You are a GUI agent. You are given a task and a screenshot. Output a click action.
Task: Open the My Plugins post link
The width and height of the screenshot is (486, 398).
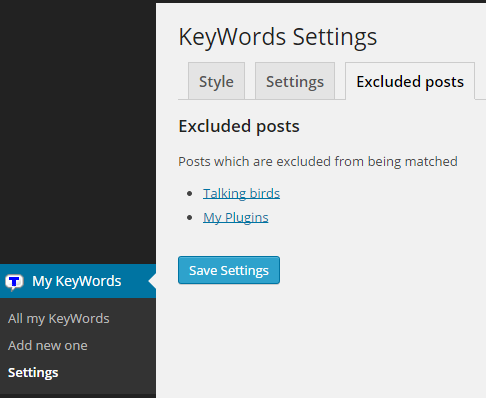click(x=236, y=218)
